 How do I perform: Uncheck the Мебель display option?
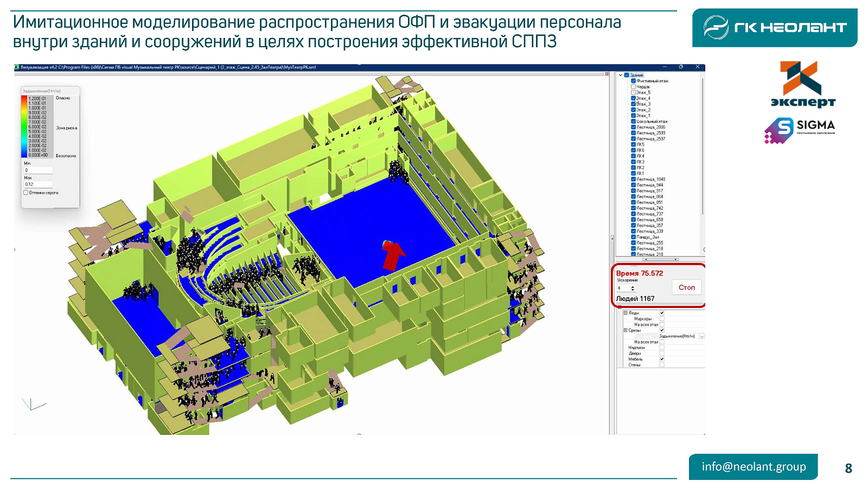[x=662, y=359]
